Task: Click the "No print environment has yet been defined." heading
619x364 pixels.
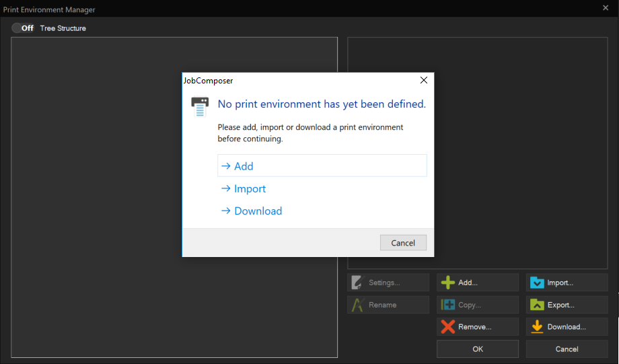Action: coord(322,104)
